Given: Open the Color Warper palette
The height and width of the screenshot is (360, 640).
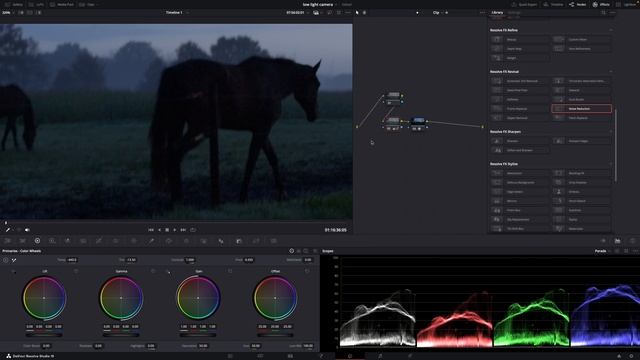Looking at the screenshot, I should (x=116, y=241).
